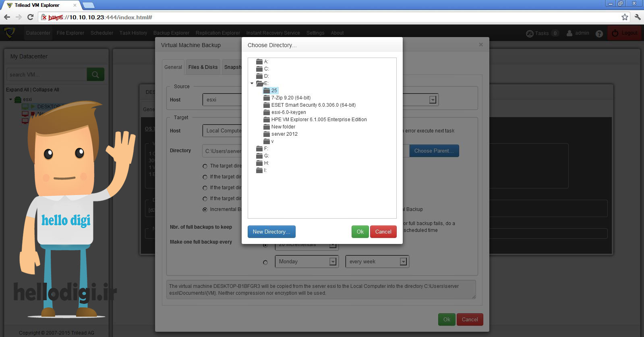The width and height of the screenshot is (644, 337).
Task: Open the About menu
Action: [338, 33]
